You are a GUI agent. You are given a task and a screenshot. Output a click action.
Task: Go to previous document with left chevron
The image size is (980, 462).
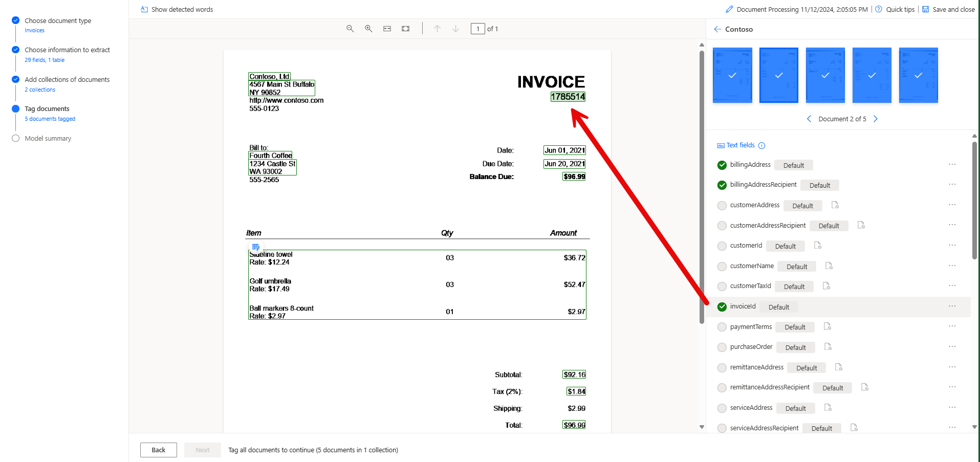[x=809, y=118]
